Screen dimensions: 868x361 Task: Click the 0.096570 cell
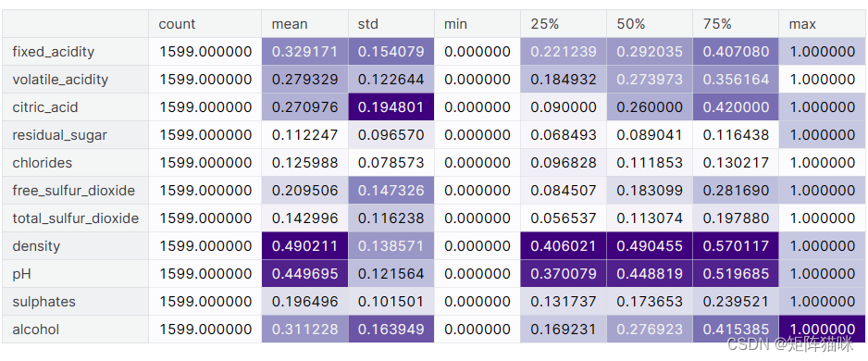(391, 134)
